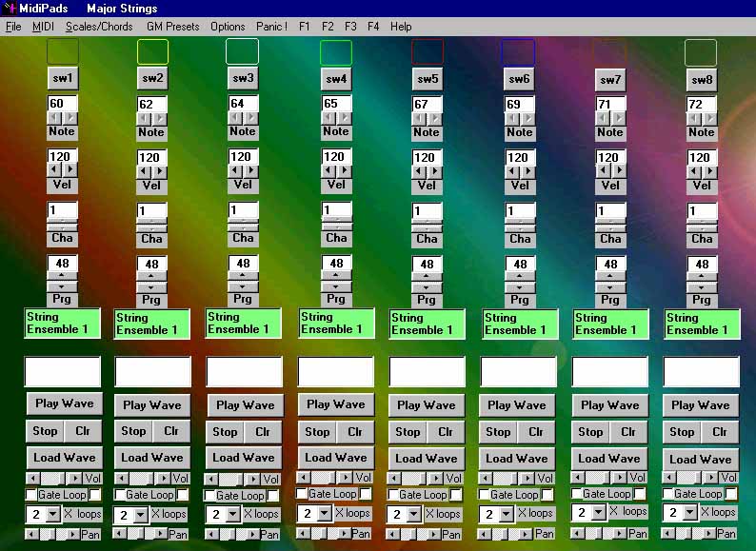The image size is (756, 551).
Task: Click the empty wave name field under sw4
Action: 335,371
